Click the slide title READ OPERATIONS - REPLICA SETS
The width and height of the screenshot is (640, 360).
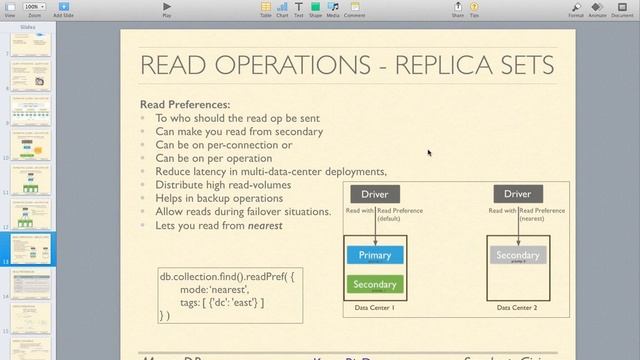tap(347, 65)
